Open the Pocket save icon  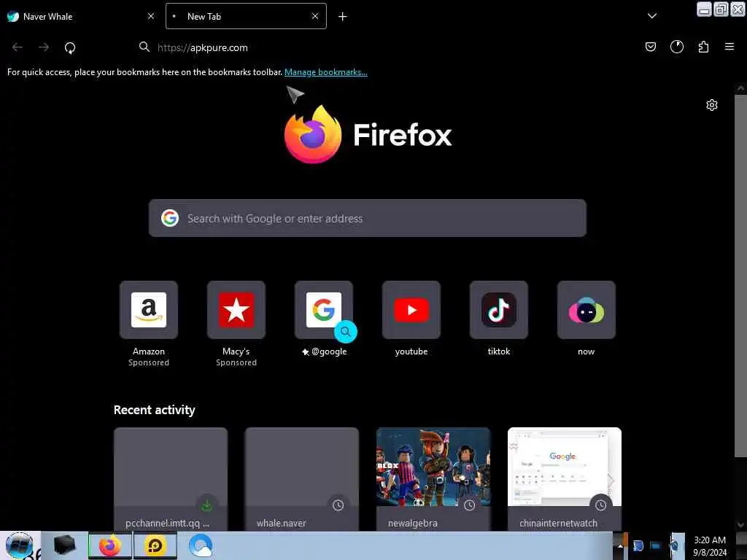point(650,47)
